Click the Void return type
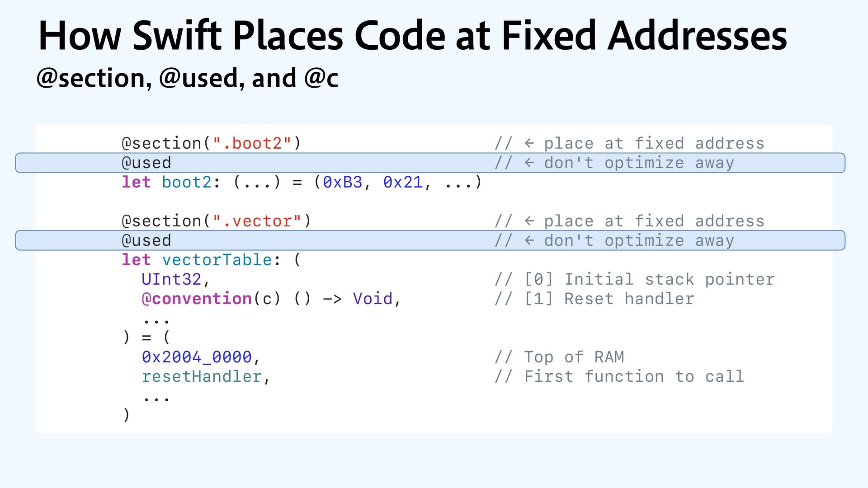This screenshot has height=488, width=868. (373, 299)
